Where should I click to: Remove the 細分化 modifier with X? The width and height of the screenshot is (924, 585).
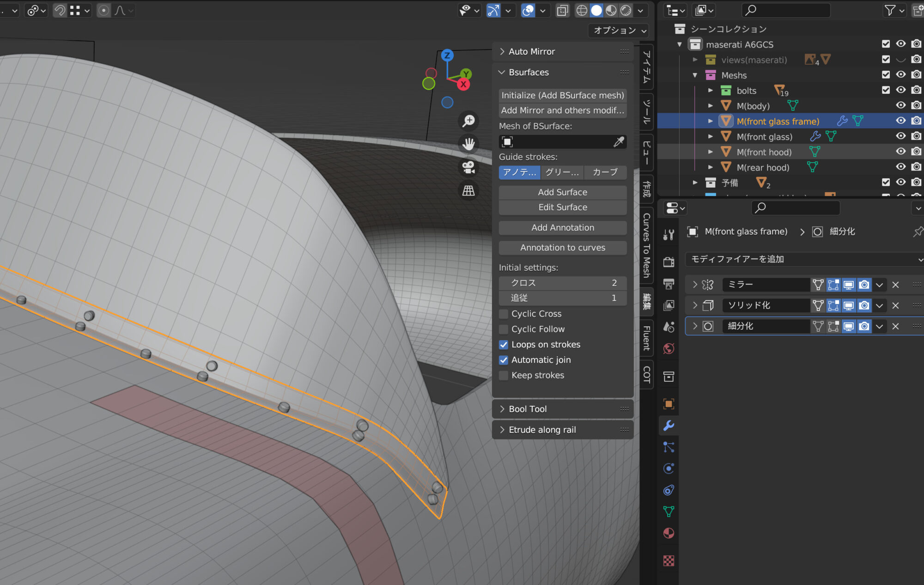click(895, 326)
